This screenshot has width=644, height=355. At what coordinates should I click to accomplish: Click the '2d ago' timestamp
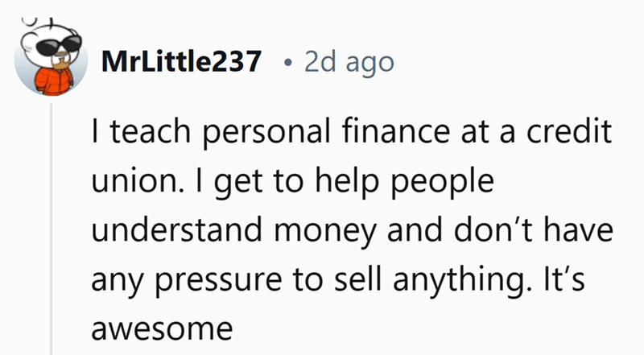pyautogui.click(x=349, y=63)
